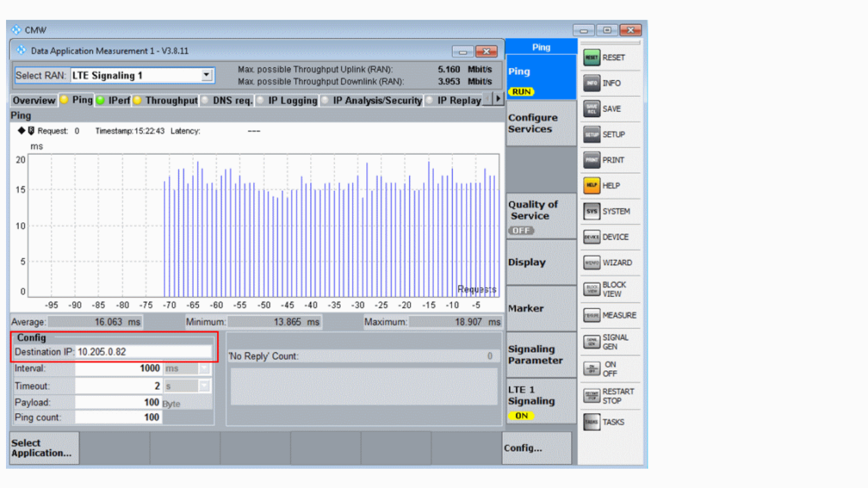Click the RESET icon button
Viewport: 868px width, 488px height.
point(592,57)
